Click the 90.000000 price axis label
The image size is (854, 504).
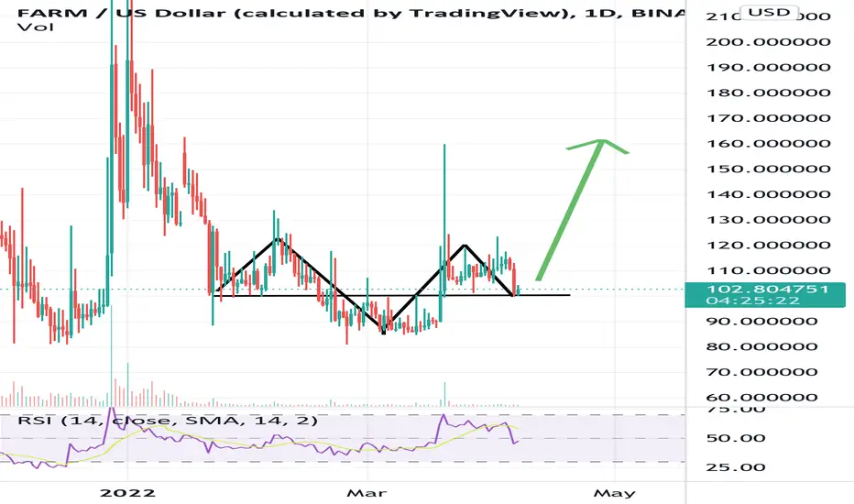[762, 322]
